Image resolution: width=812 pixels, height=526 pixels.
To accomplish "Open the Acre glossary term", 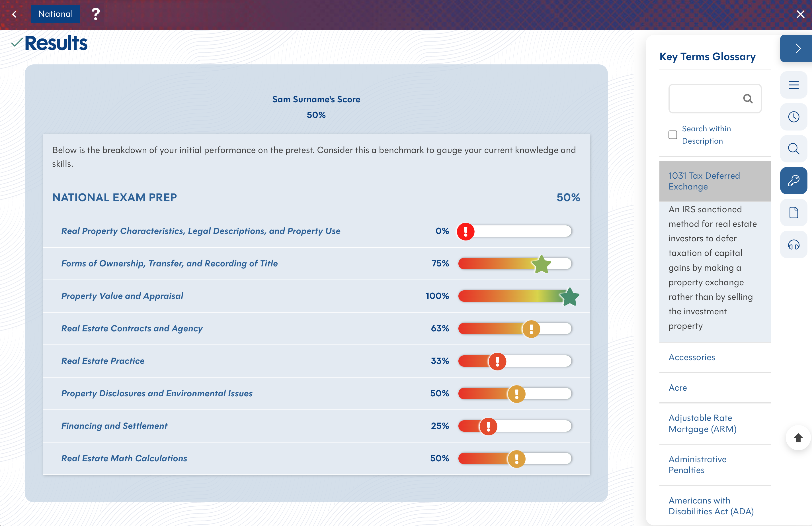I will click(x=715, y=388).
